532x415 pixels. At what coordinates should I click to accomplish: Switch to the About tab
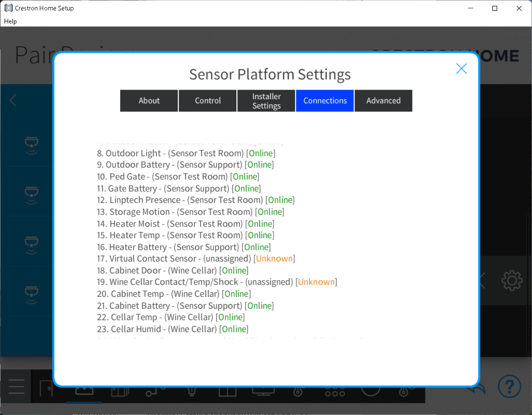[x=149, y=101]
